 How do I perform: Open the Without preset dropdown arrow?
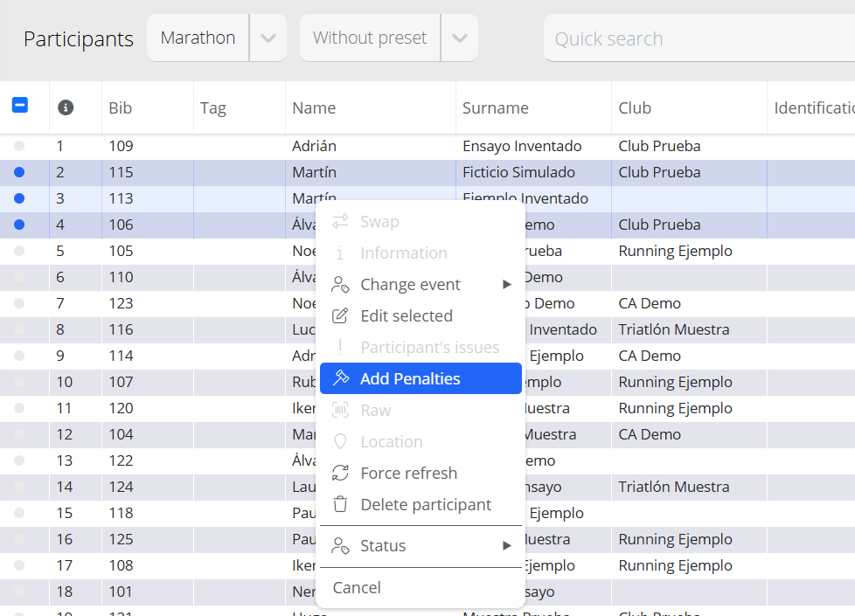(x=460, y=38)
